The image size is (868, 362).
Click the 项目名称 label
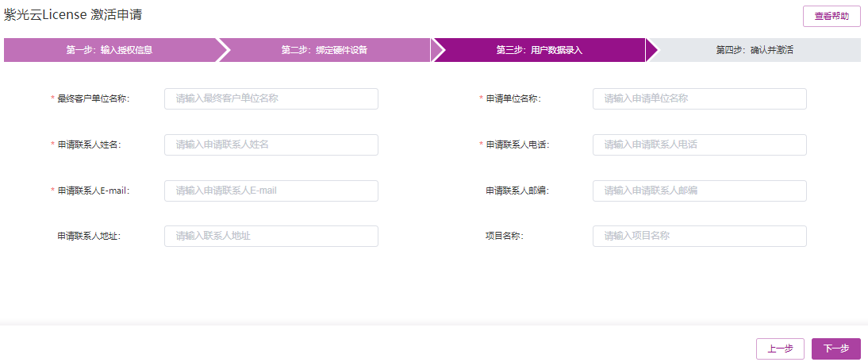(505, 237)
